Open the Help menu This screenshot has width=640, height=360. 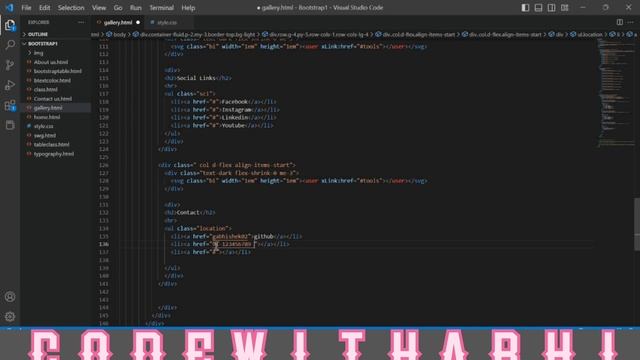click(188, 8)
